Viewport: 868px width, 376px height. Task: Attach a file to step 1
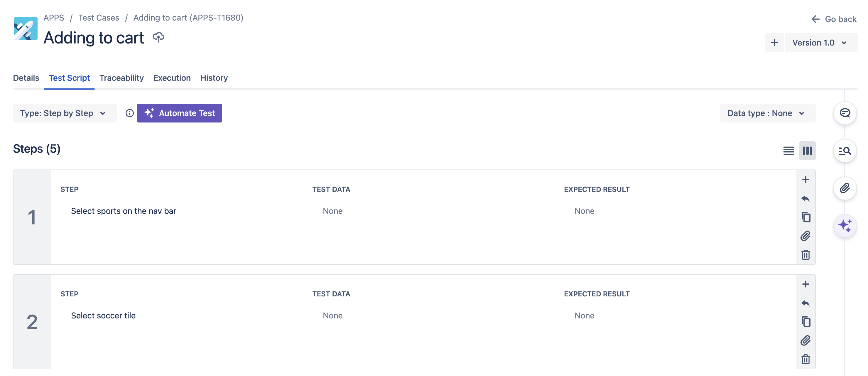[x=805, y=236]
